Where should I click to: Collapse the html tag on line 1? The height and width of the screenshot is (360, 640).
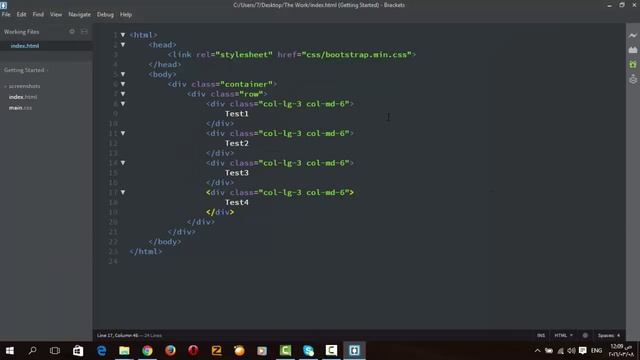[x=123, y=35]
